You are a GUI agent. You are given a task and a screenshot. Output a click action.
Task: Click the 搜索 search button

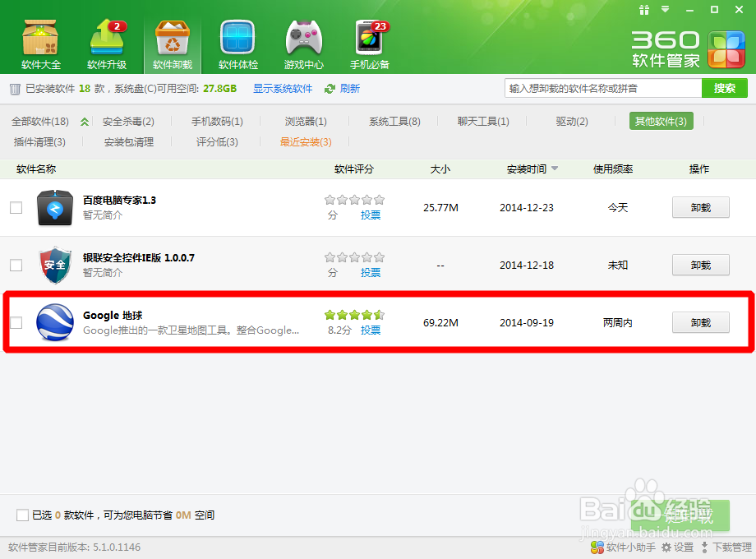[x=724, y=88]
